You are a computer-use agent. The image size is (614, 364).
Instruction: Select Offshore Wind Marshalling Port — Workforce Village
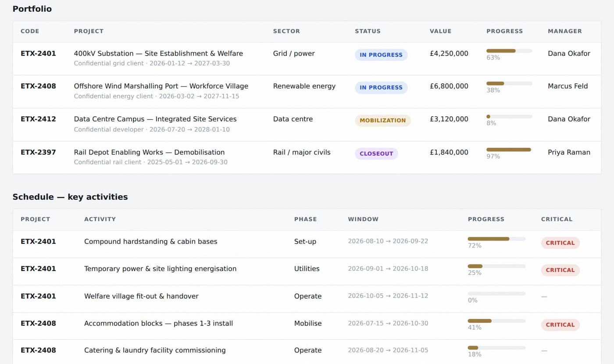point(161,86)
